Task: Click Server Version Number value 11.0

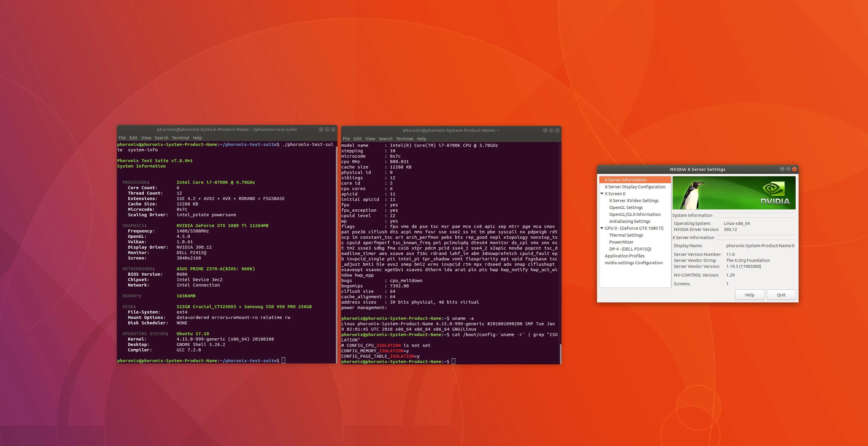Action: [x=730, y=254]
